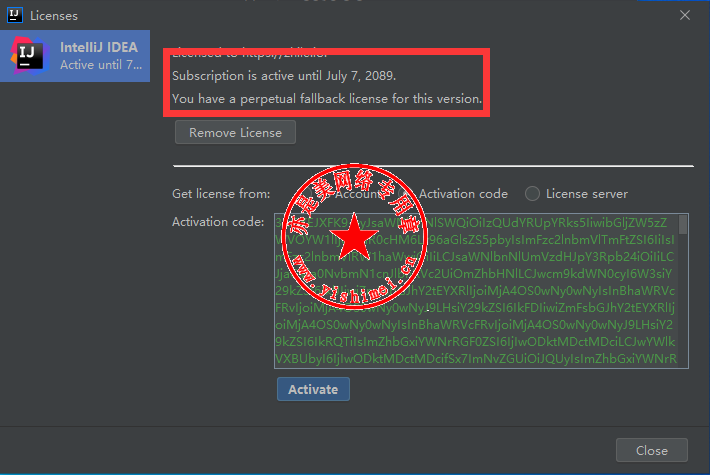Viewport: 710px width, 475px height.
Task: Click the activation code scrollbar thumb
Action: pyautogui.click(x=683, y=225)
